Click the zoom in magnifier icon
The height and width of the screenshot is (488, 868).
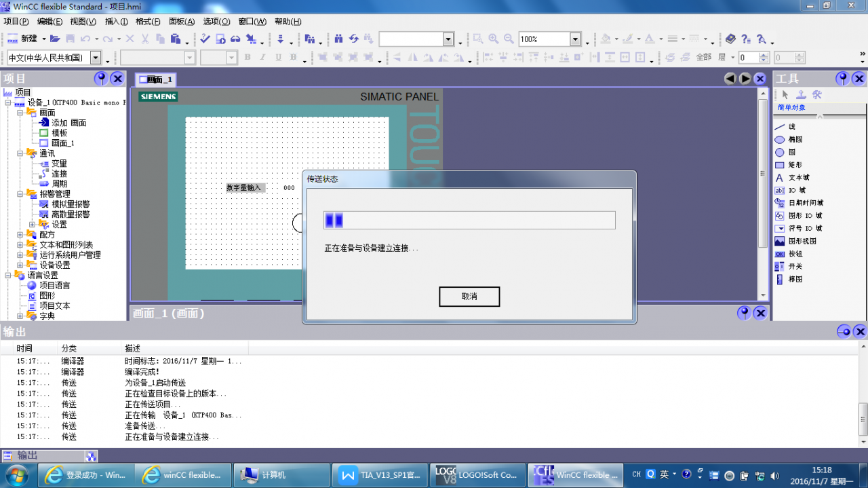click(x=493, y=39)
